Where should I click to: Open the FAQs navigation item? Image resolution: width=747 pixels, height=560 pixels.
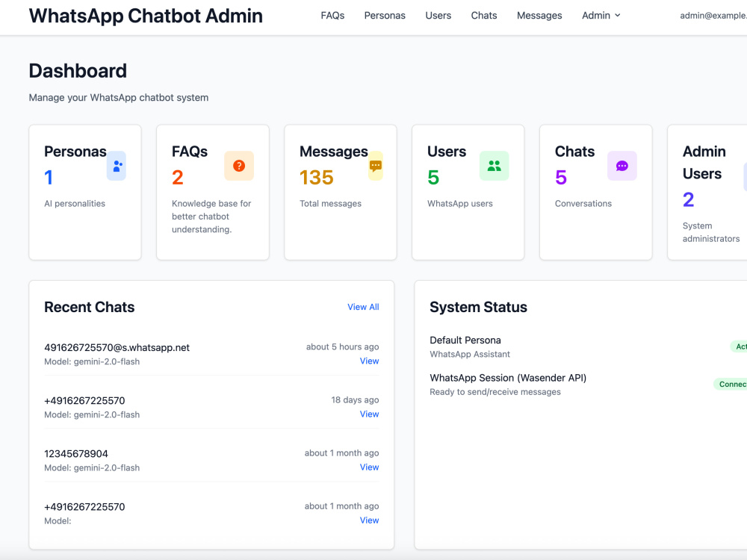[332, 15]
